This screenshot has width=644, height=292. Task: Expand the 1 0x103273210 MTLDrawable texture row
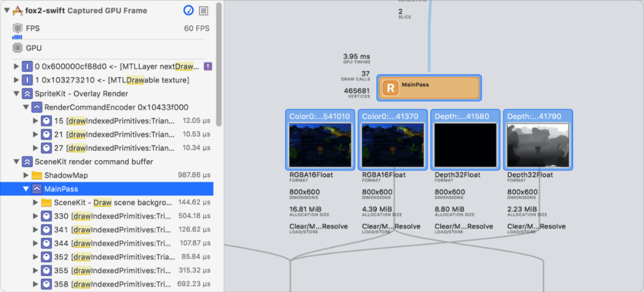(x=17, y=80)
